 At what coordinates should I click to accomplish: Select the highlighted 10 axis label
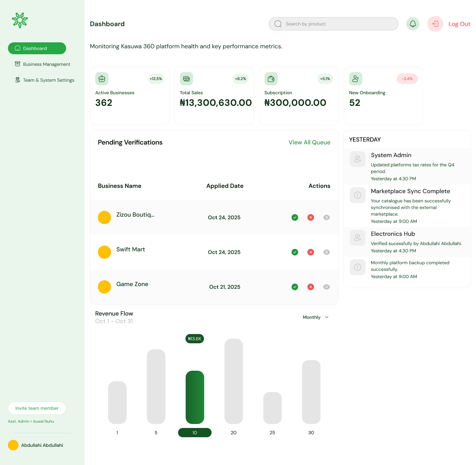coord(195,433)
